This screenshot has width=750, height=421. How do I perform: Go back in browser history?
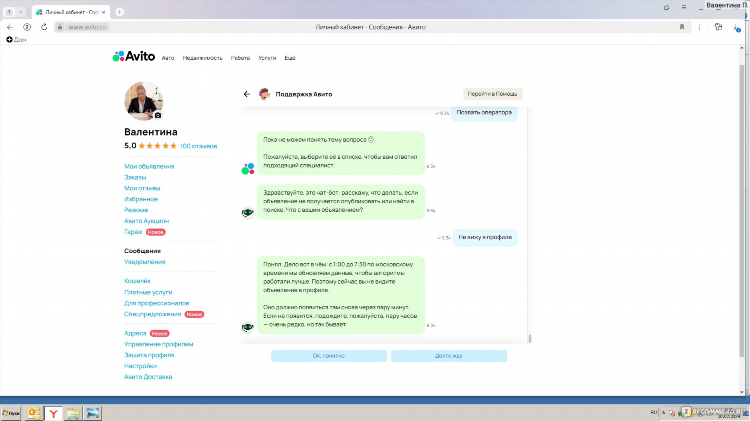(x=10, y=27)
